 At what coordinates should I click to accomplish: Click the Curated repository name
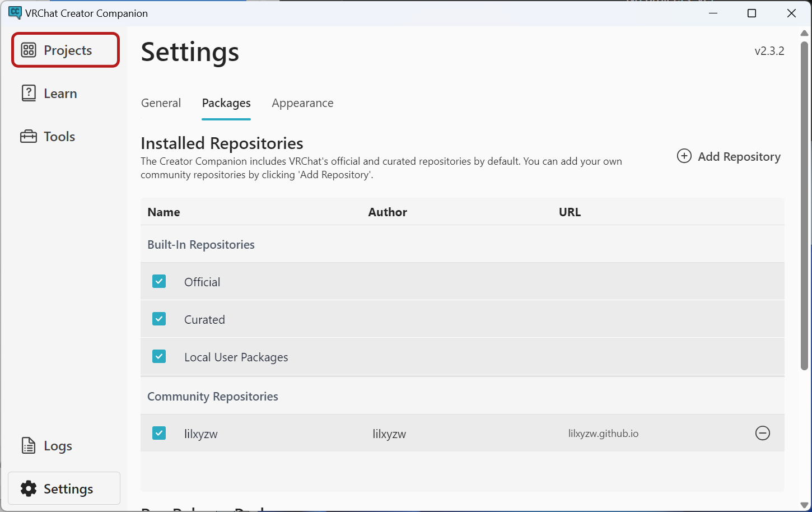point(204,320)
